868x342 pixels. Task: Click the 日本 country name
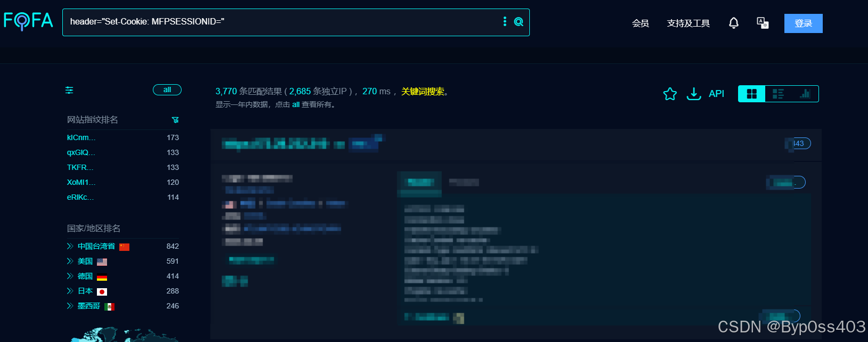click(x=85, y=291)
